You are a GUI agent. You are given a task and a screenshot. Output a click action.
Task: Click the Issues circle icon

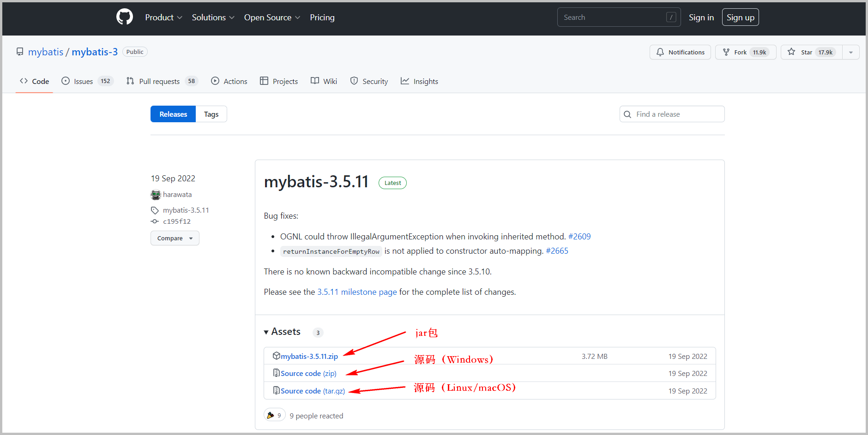pos(66,81)
